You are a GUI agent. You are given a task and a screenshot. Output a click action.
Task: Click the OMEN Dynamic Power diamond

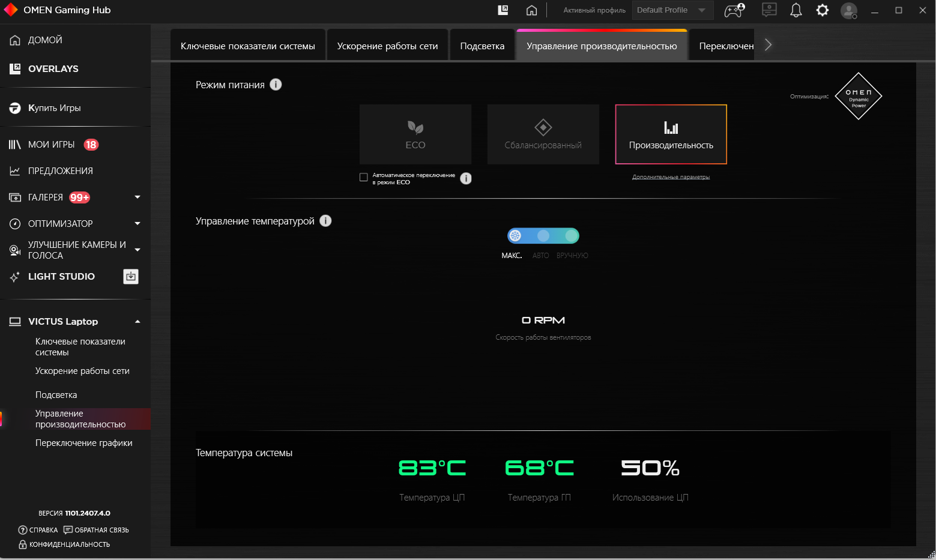[859, 96]
